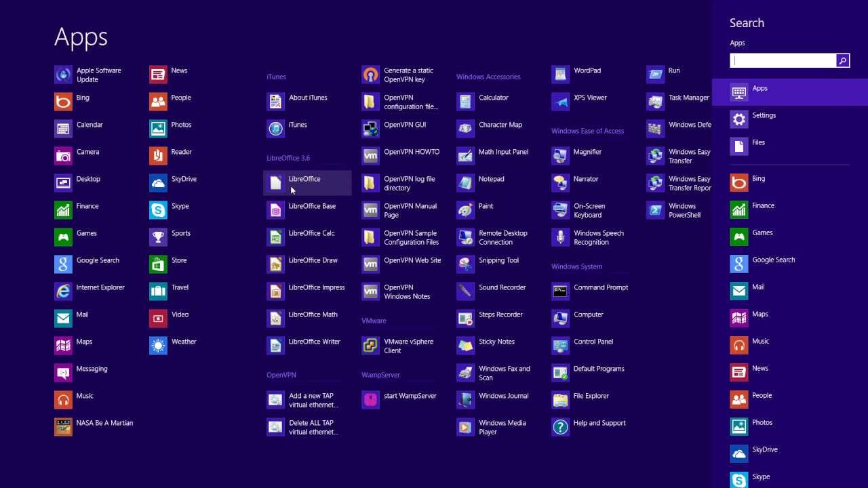Open the On-Screen Keyboard icon
Viewport: 868px width, 488px height.
[x=560, y=210]
